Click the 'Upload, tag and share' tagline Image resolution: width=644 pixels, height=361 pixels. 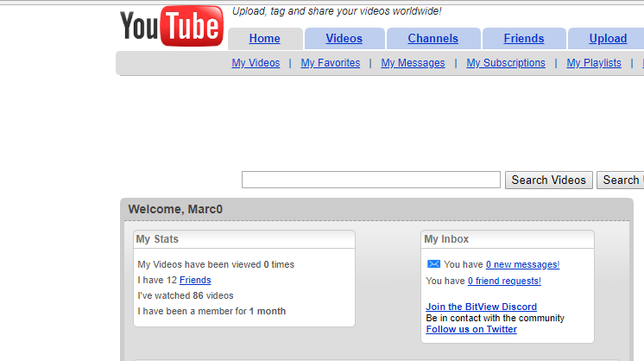click(337, 11)
